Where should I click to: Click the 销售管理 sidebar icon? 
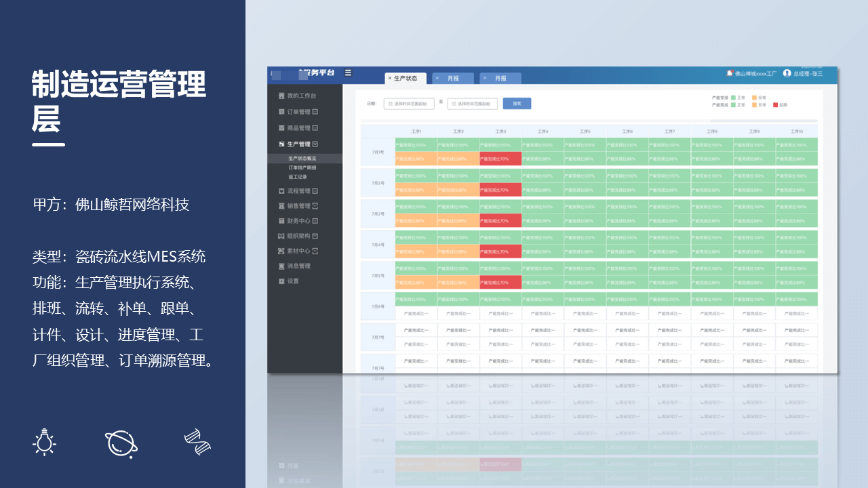[x=281, y=206]
